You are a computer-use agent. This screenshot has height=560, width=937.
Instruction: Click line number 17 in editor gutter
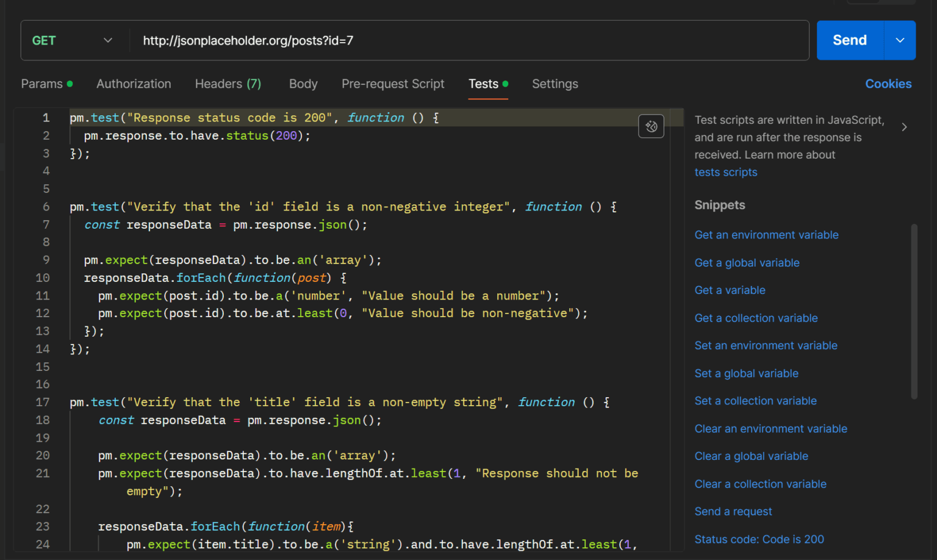(42, 402)
